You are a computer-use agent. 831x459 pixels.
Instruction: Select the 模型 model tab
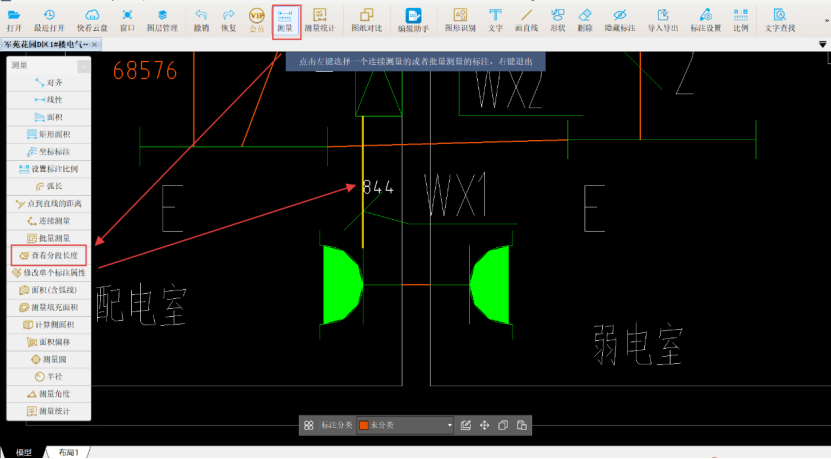22,453
